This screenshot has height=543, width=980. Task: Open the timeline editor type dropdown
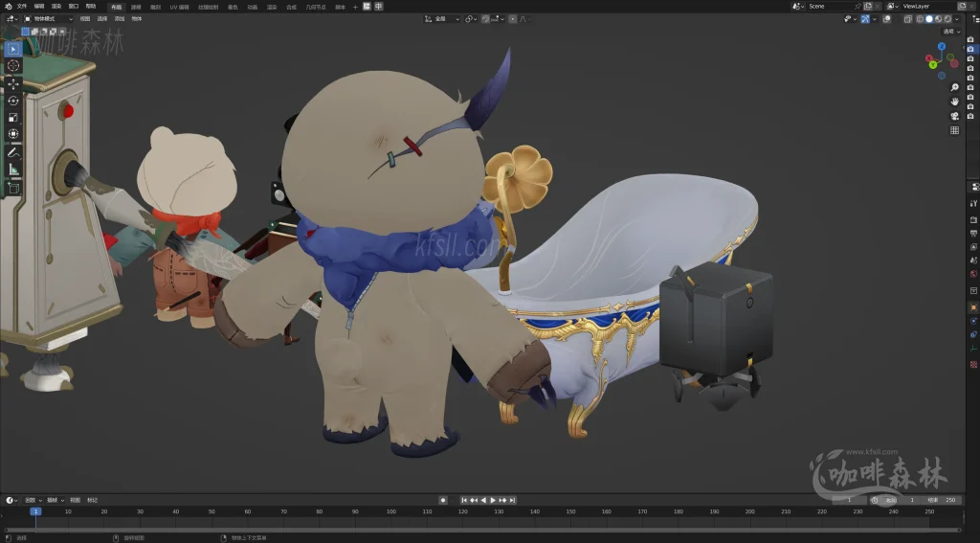click(11, 500)
